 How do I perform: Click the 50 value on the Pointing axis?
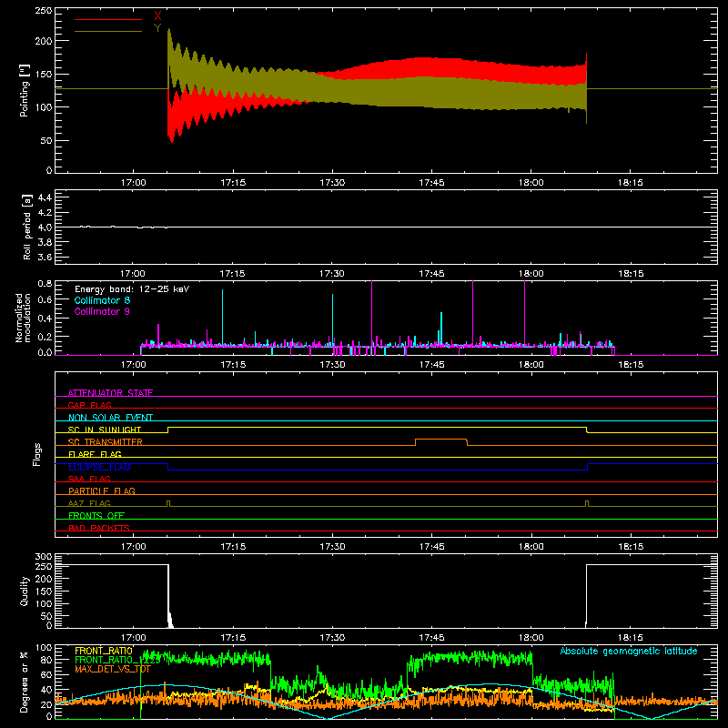47,141
